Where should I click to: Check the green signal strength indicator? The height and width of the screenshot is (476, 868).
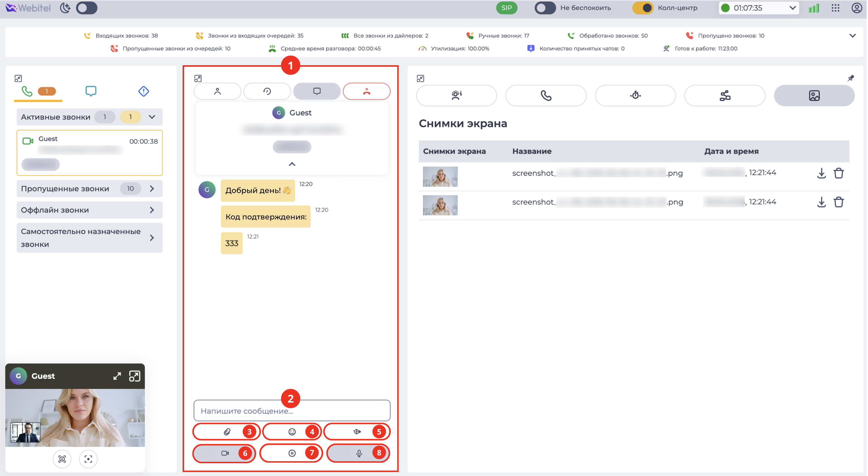814,8
